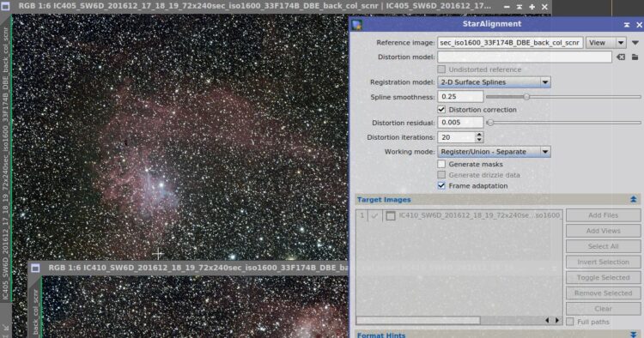Screen dimensions: 644x338
Task: Click the Format Hints section header label
Action: coord(381,335)
